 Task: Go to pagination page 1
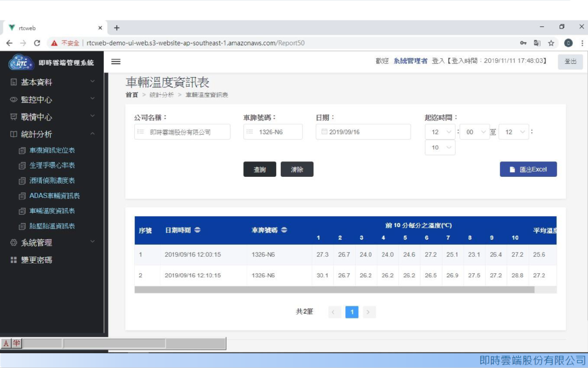pyautogui.click(x=352, y=312)
